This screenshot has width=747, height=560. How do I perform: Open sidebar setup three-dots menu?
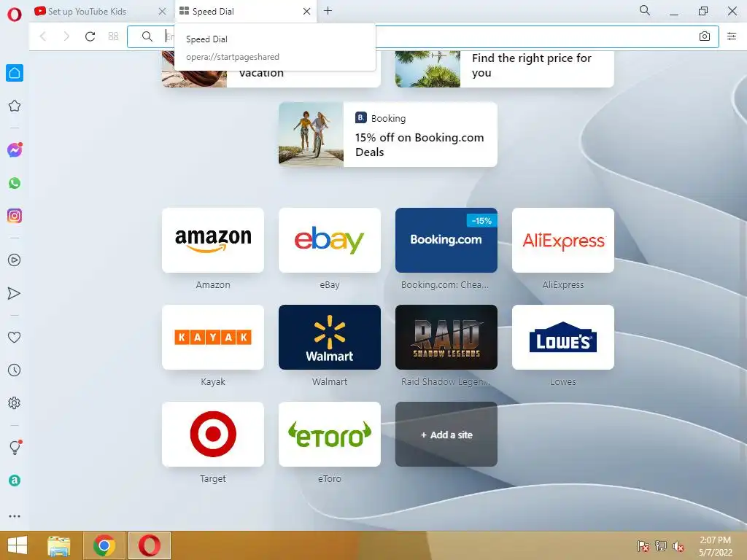coord(15,516)
